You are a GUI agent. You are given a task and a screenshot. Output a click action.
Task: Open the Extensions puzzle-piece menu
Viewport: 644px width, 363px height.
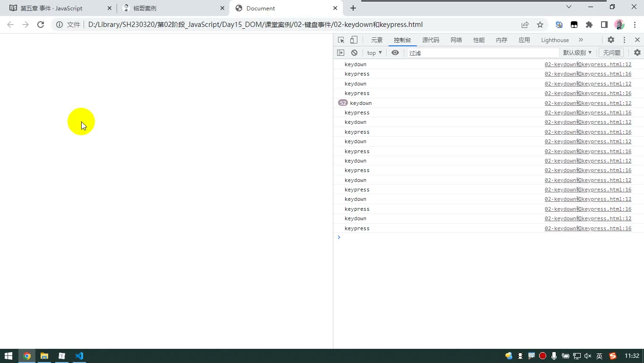(589, 25)
